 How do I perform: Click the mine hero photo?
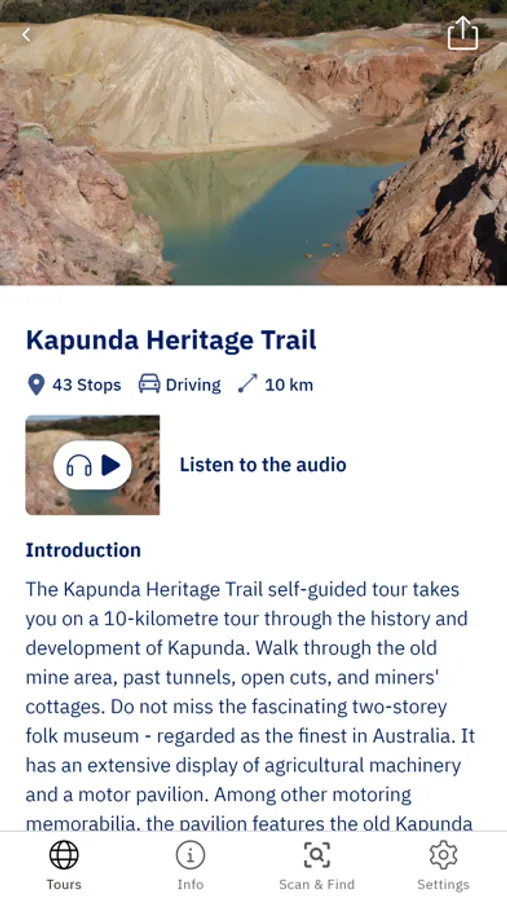[253, 142]
